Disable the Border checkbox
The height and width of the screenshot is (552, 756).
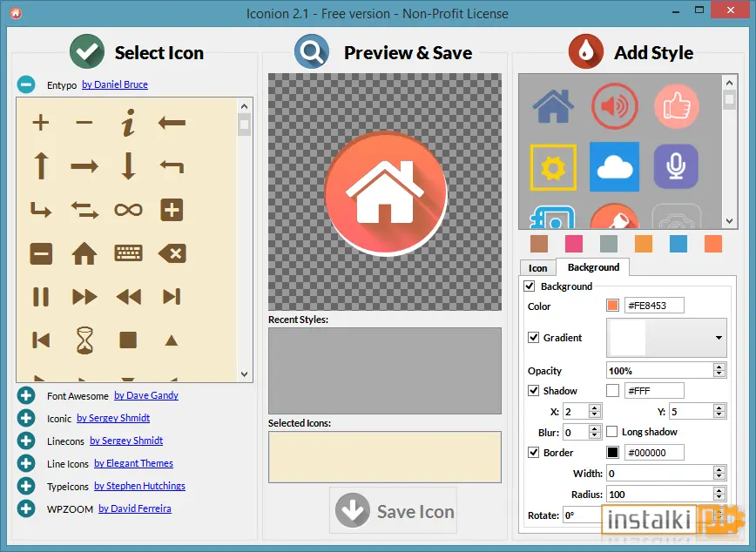533,452
